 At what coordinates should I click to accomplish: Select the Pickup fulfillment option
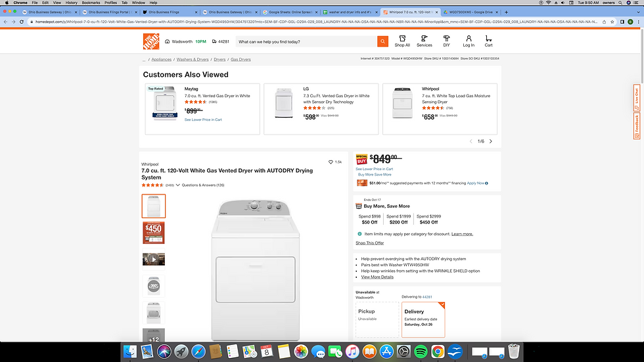[x=377, y=319]
